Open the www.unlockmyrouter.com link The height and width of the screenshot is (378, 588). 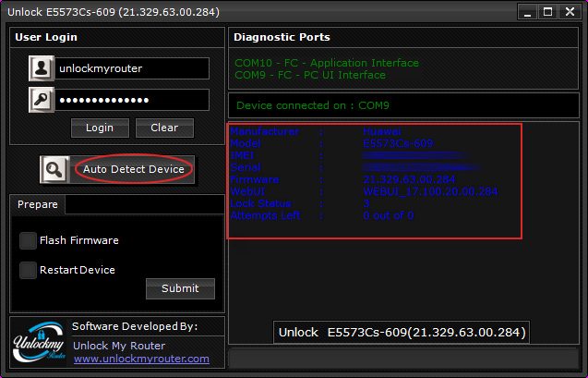(141, 359)
